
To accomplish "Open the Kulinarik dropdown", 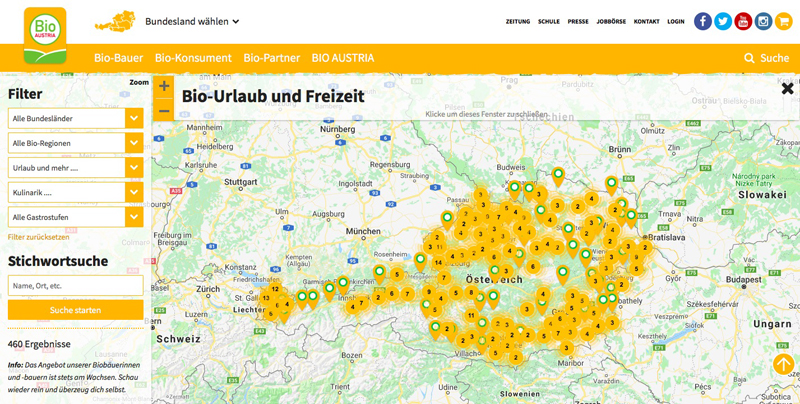I will click(x=76, y=192).
